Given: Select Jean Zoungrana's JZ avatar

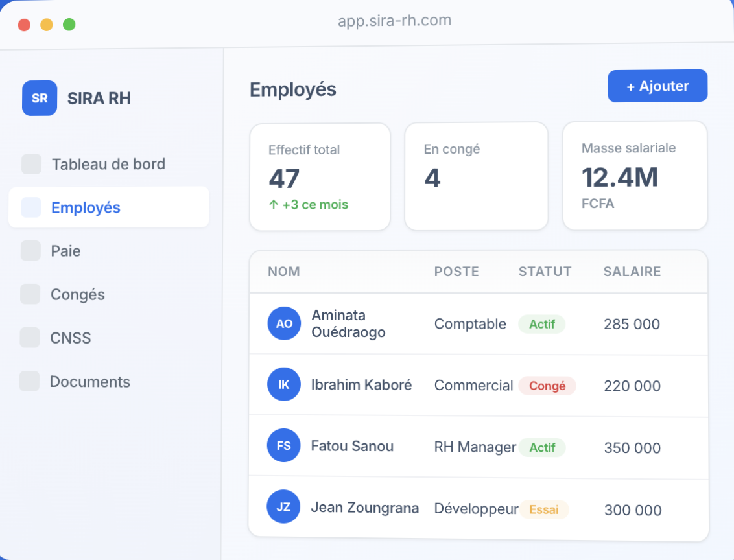Looking at the screenshot, I should click(283, 507).
